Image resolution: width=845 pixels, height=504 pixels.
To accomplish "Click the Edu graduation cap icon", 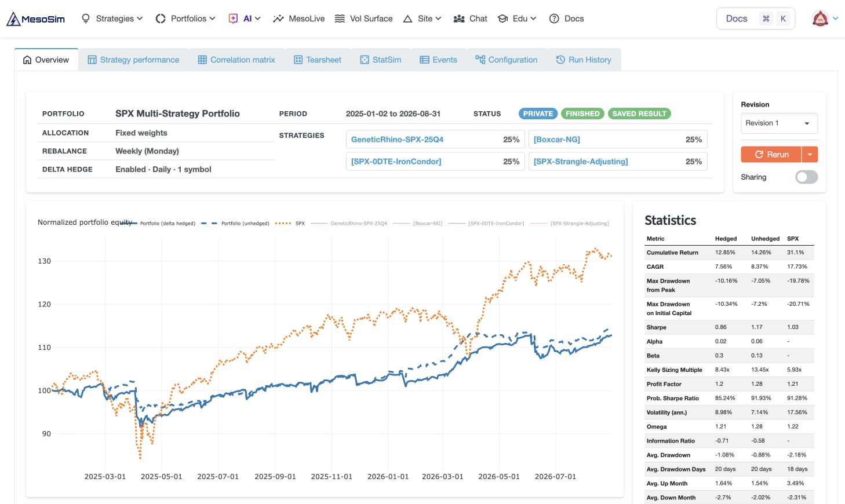I will coord(502,19).
